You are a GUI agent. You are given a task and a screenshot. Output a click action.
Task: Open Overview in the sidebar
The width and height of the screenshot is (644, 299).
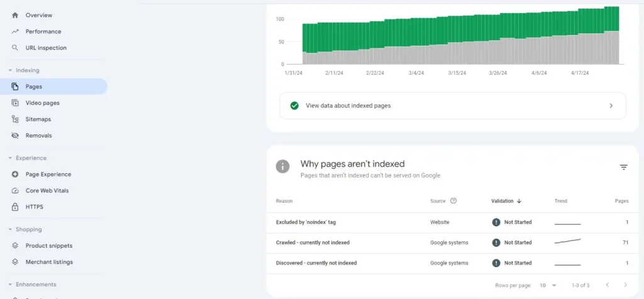(x=39, y=15)
